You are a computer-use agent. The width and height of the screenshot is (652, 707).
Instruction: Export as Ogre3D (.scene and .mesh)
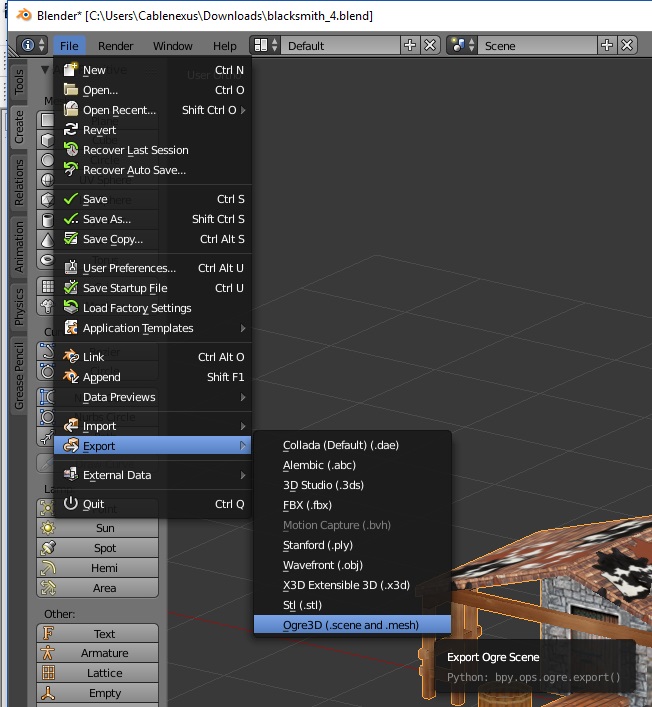tap(353, 625)
